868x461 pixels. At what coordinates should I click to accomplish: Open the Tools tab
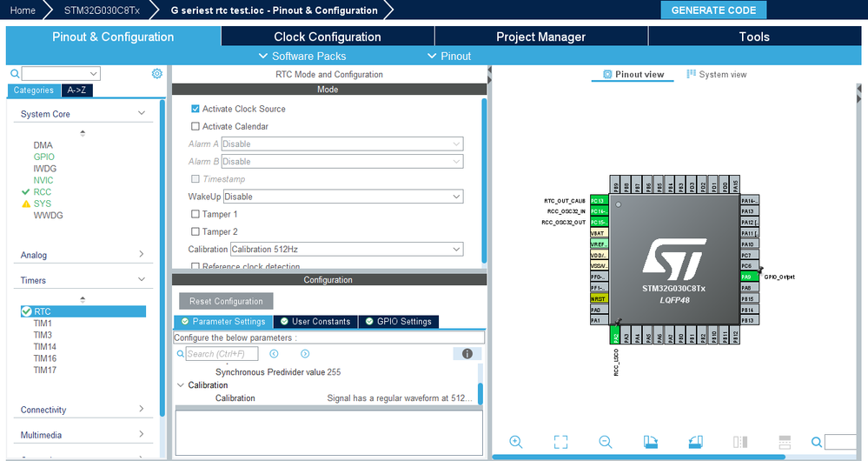pyautogui.click(x=754, y=37)
